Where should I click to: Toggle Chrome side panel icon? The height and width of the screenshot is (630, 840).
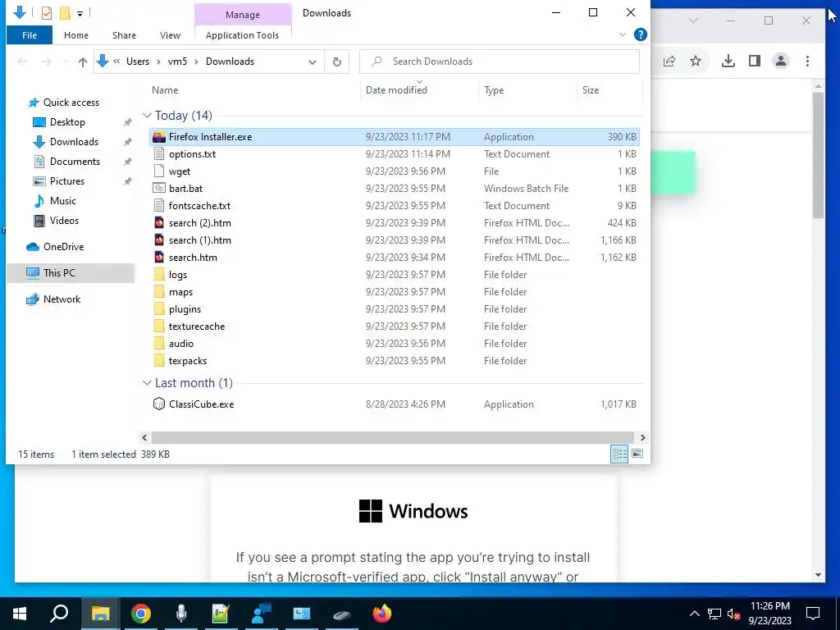[755, 61]
